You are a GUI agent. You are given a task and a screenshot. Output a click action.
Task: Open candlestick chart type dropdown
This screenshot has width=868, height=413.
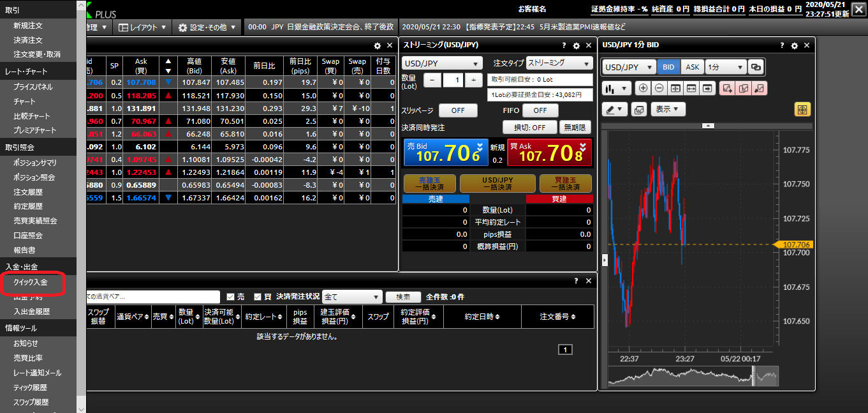617,89
